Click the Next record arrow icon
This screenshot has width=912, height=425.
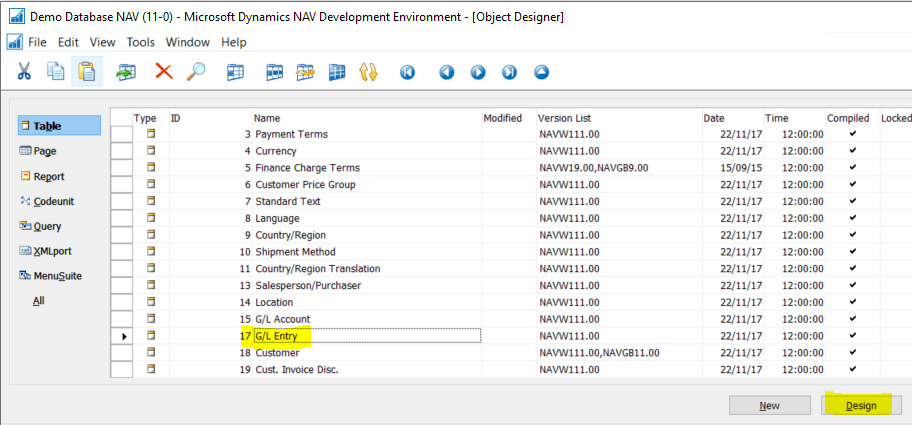478,72
